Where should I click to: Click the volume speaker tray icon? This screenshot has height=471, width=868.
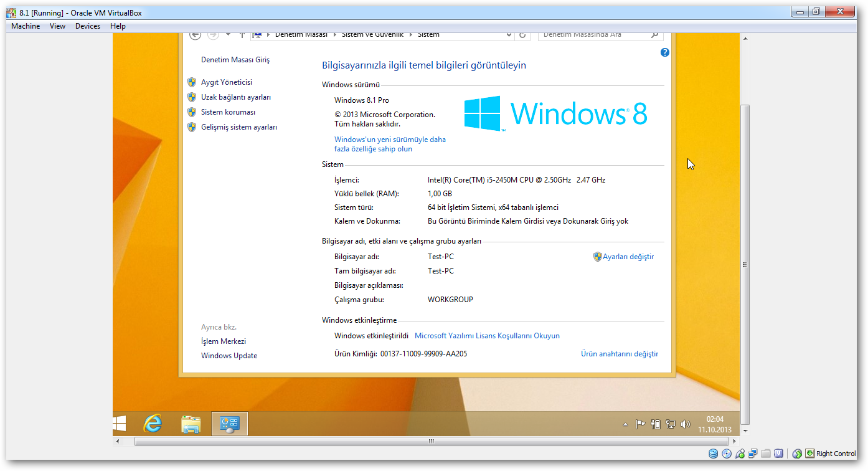coord(685,424)
